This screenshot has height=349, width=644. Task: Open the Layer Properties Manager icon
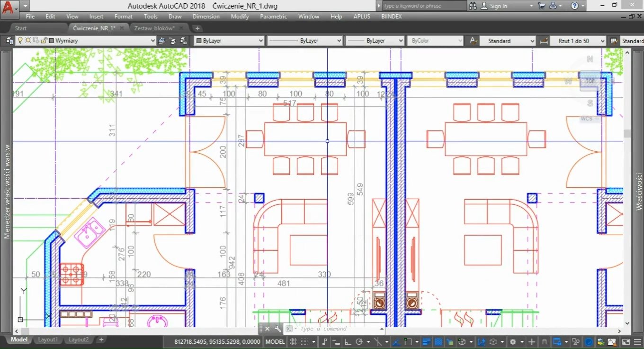pyautogui.click(x=9, y=41)
